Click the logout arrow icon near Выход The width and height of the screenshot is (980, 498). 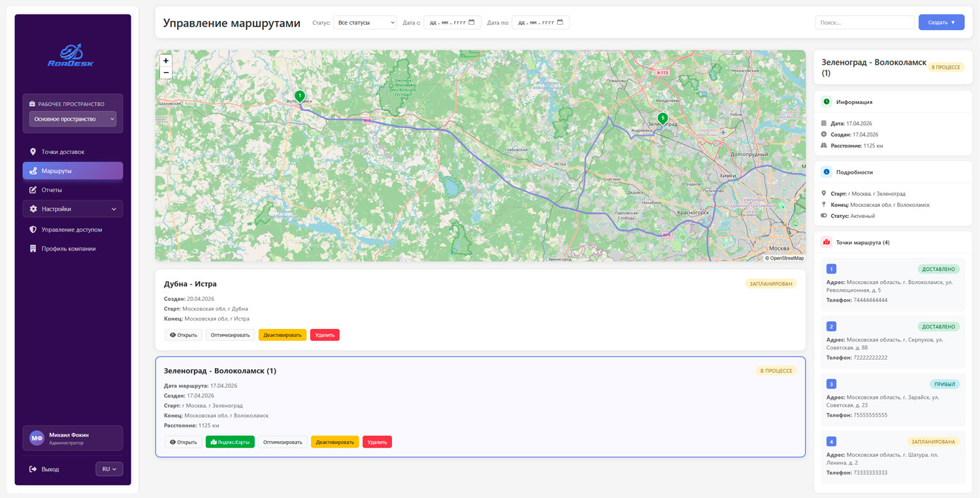click(x=33, y=469)
